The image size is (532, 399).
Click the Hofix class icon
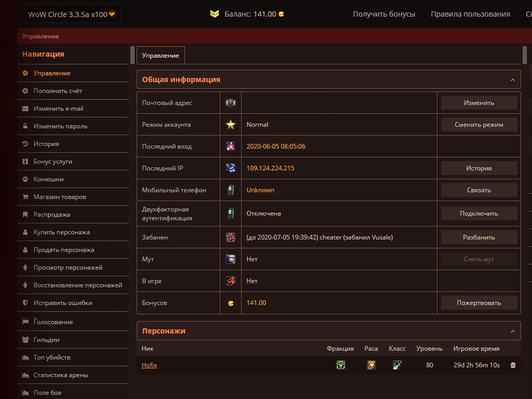(x=397, y=365)
